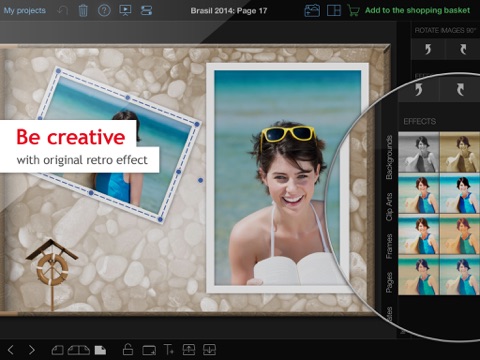Click the EFFECTS section heading
This screenshot has height=360, width=480.
tap(420, 121)
